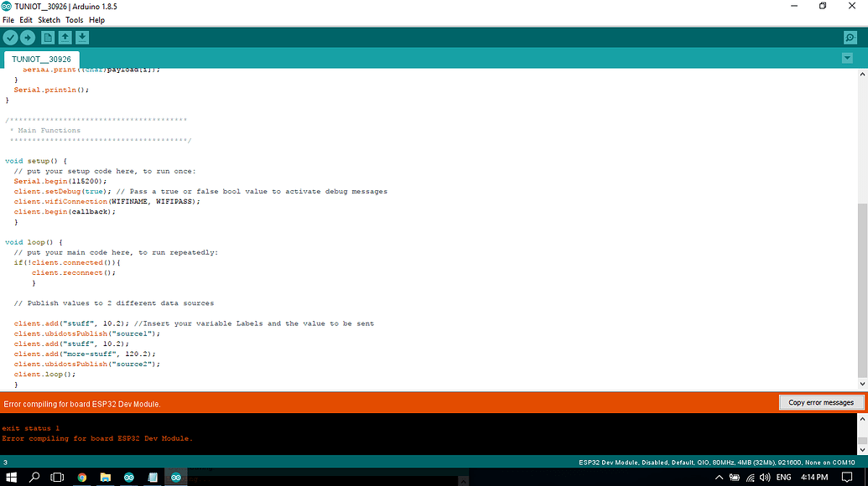Save the sketch using the down-arrow icon
The width and height of the screenshot is (868, 486).
[82, 38]
